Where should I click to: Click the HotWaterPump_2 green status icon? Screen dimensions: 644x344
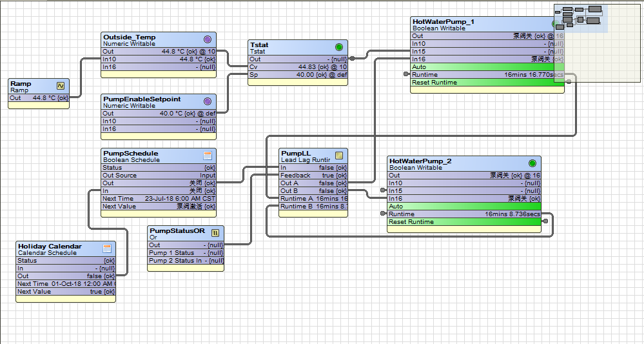pyautogui.click(x=532, y=163)
